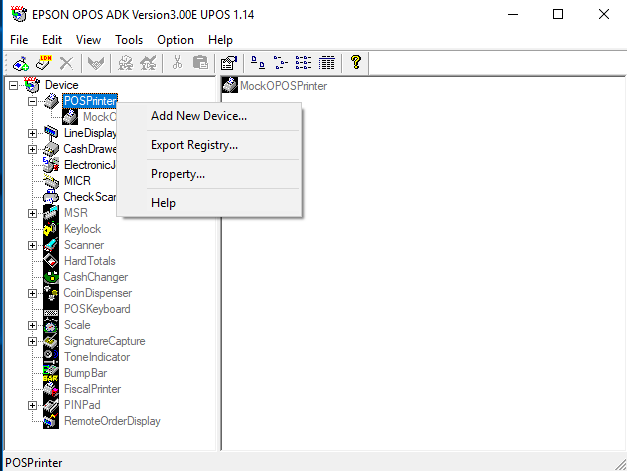Click the Properties toolbar icon

pos(229,63)
